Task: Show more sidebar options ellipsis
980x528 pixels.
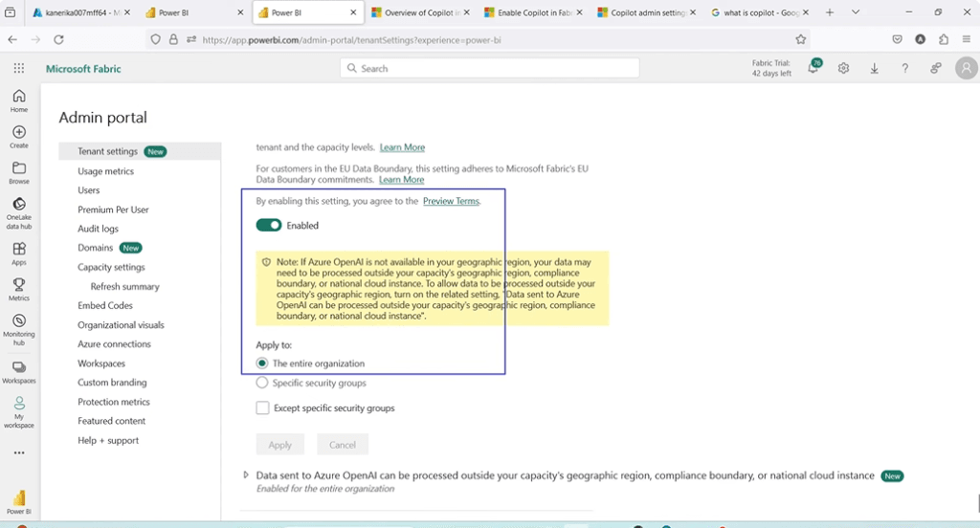Action: (x=19, y=452)
